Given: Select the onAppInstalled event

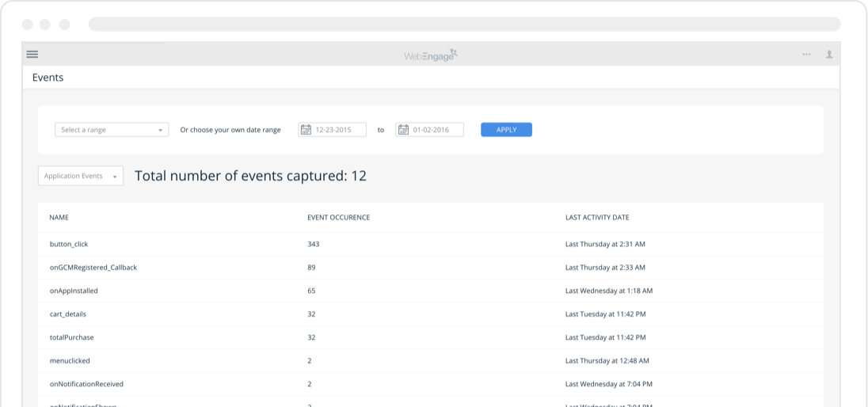Looking at the screenshot, I should (x=431, y=291).
